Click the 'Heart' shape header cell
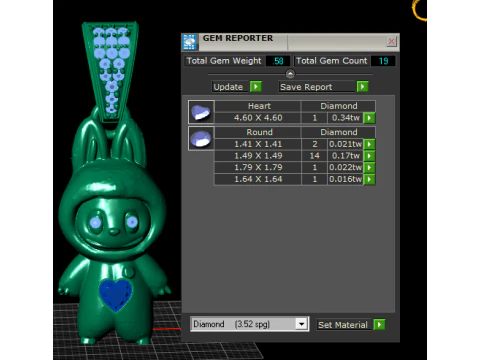The width and height of the screenshot is (480, 360). [x=258, y=106]
